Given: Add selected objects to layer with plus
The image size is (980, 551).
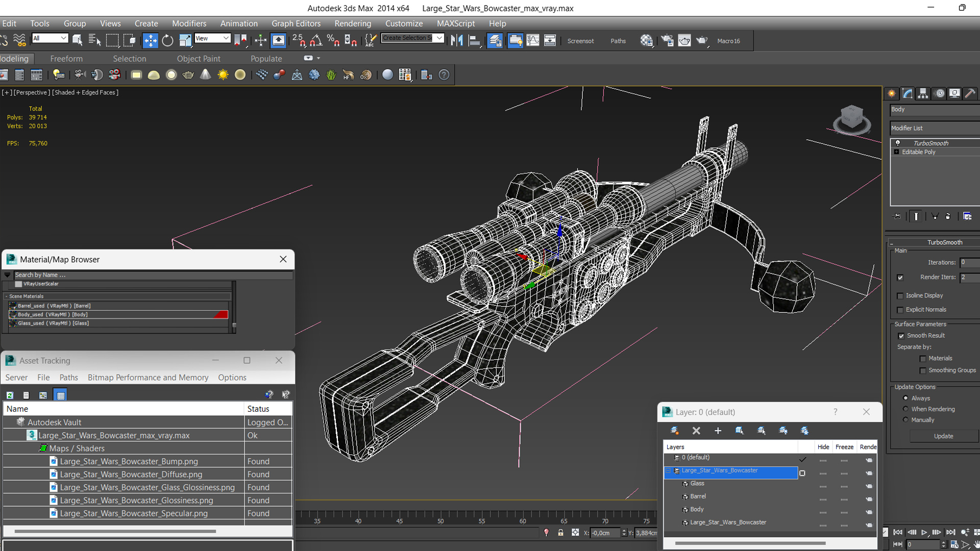Looking at the screenshot, I should (x=718, y=431).
